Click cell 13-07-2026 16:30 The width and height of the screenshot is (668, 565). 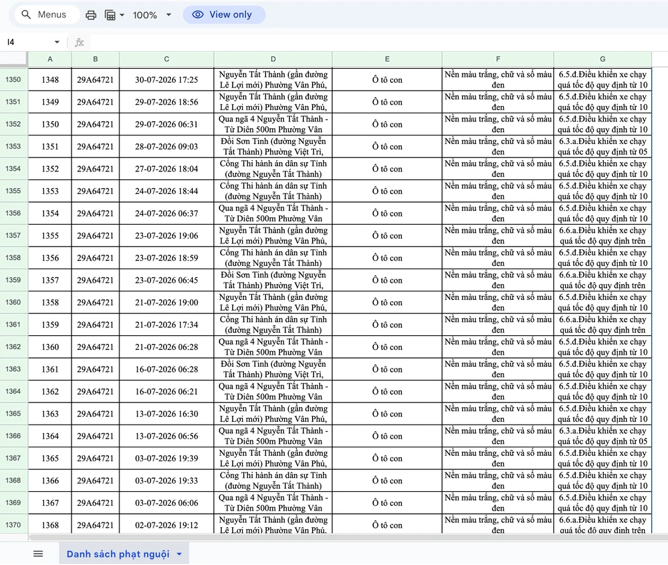tap(167, 414)
